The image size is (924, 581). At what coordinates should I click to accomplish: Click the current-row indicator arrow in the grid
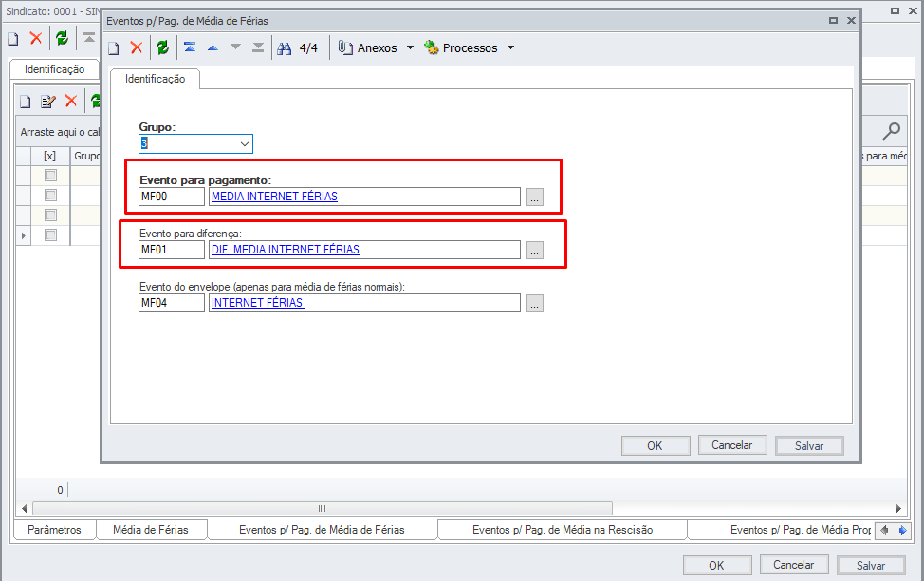24,235
